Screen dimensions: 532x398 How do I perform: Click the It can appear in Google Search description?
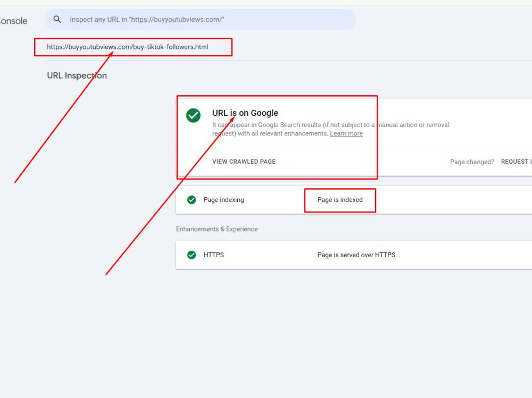click(330, 129)
